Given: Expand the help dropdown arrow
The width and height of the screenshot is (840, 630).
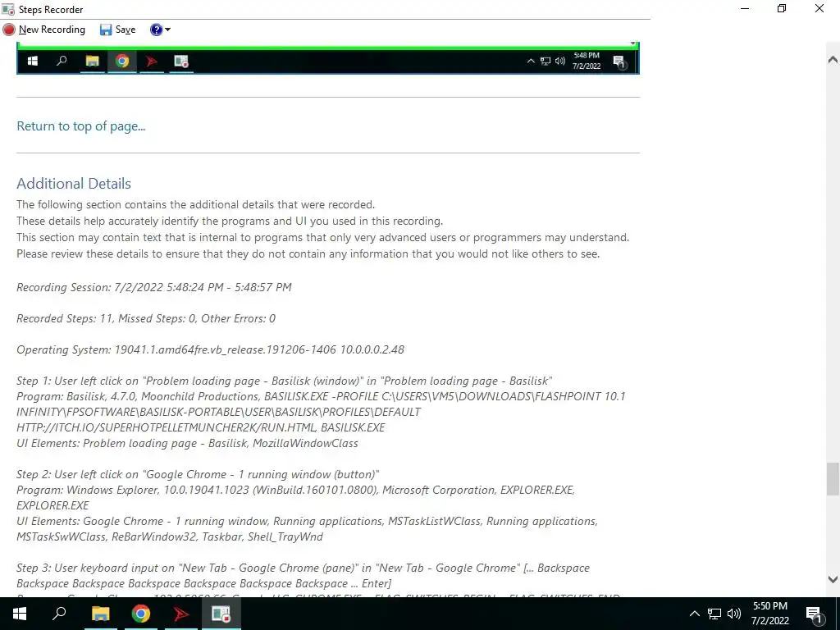Looking at the screenshot, I should coord(167,30).
